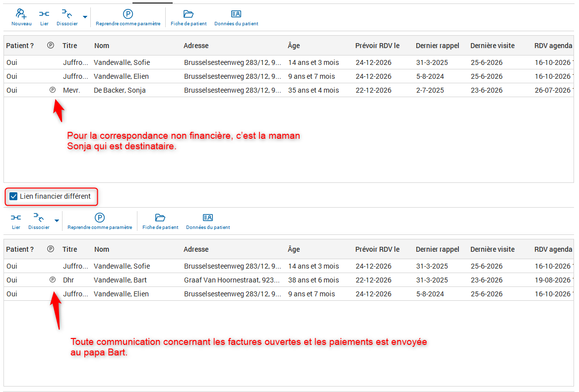Screen dimensions: 579x392
Task: Click the P column header icon in upper table
Action: point(51,46)
